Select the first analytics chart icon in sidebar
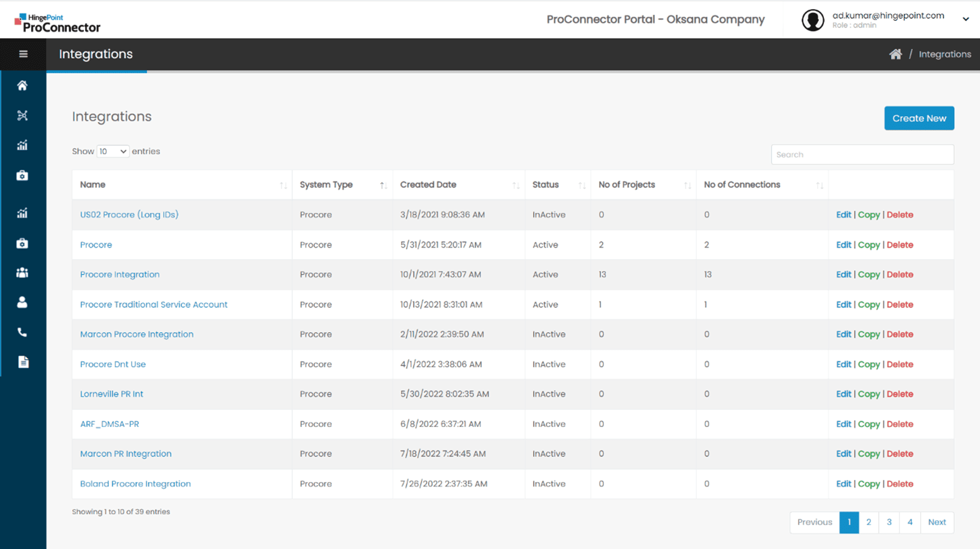 pos(22,145)
